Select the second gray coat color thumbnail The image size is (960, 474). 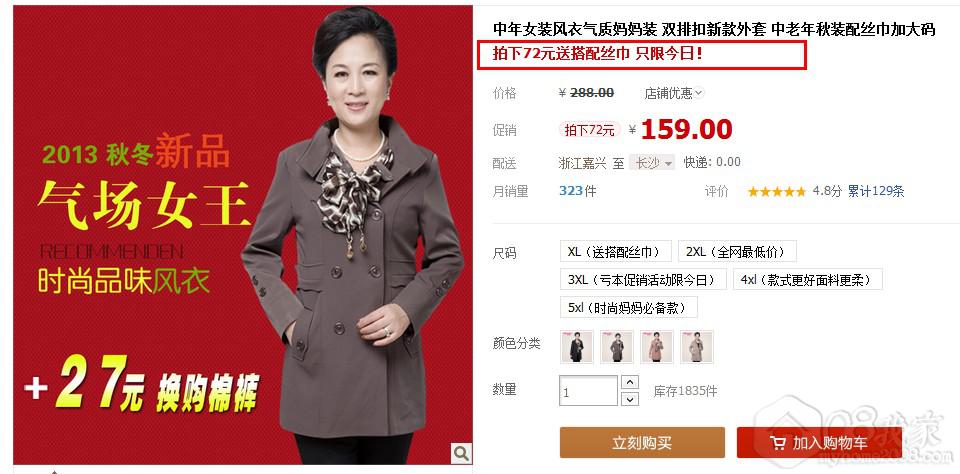(x=617, y=347)
